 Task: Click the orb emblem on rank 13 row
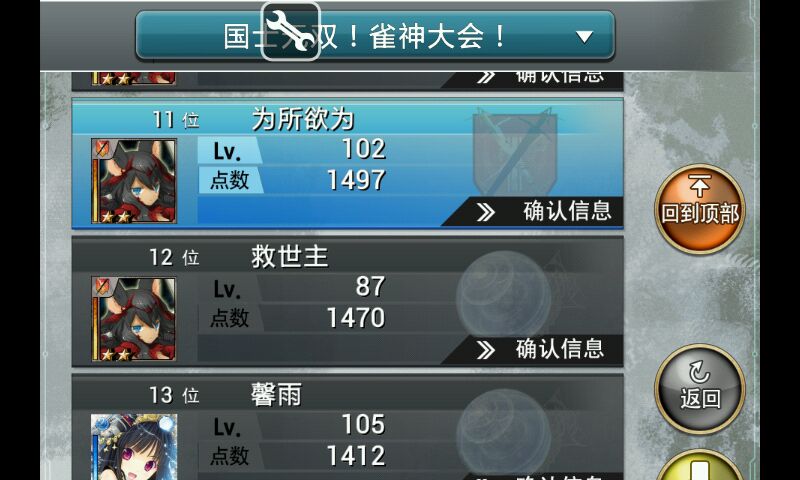point(504,430)
